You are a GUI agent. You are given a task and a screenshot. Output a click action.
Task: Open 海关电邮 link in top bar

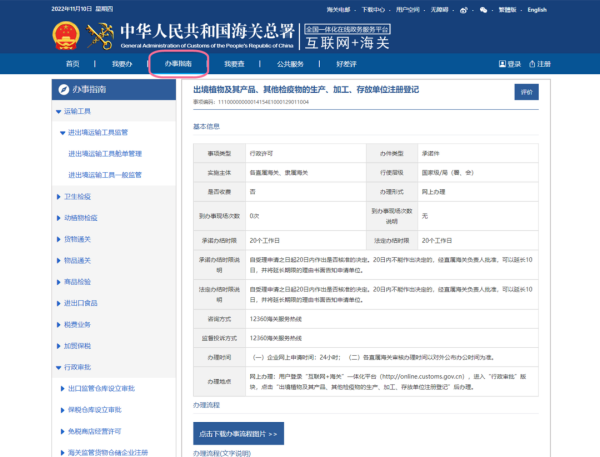pyautogui.click(x=338, y=10)
